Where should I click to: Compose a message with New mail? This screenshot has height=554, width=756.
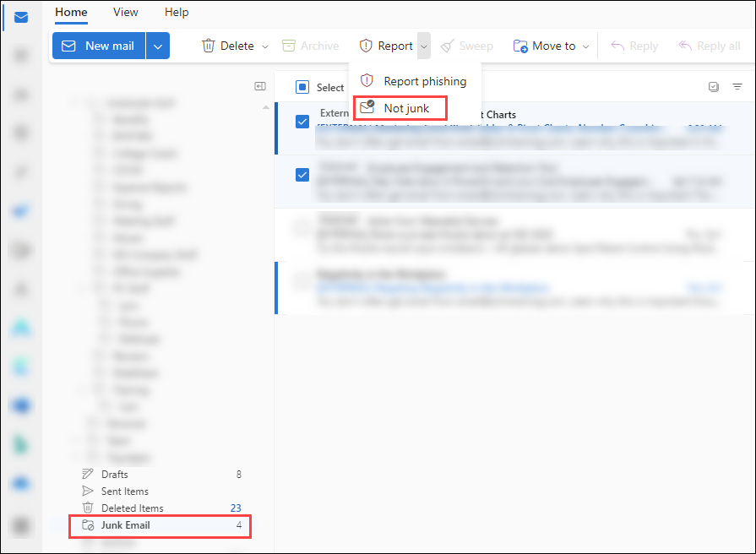click(98, 46)
